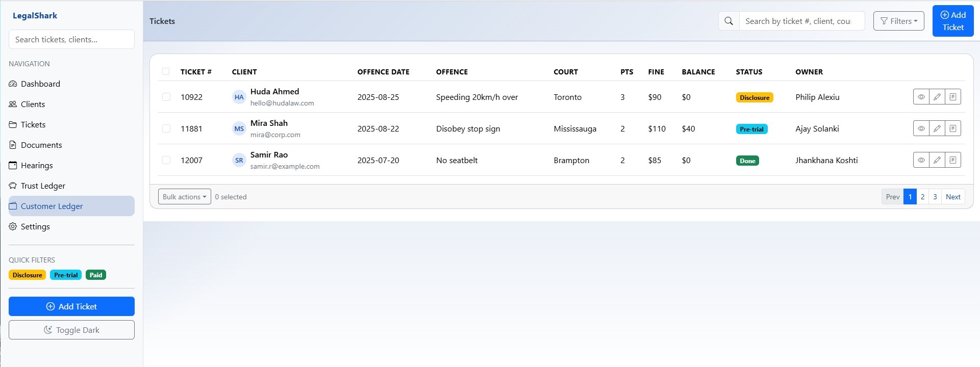This screenshot has height=367, width=980.
Task: Open the Filters dropdown
Action: click(898, 21)
